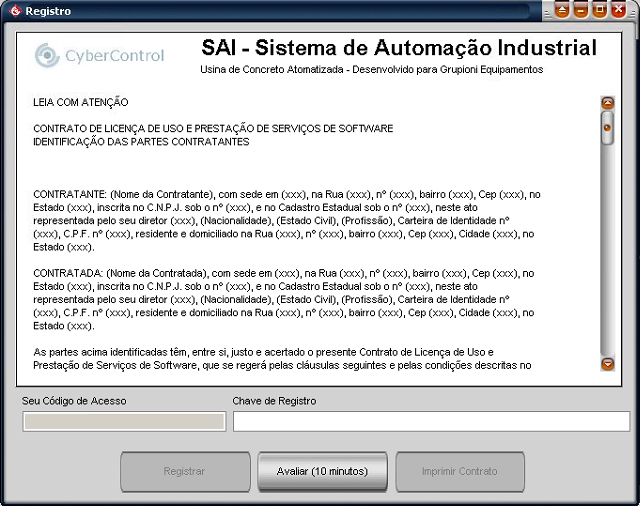Close the Registro window
This screenshot has height=506, width=640.
point(620,11)
